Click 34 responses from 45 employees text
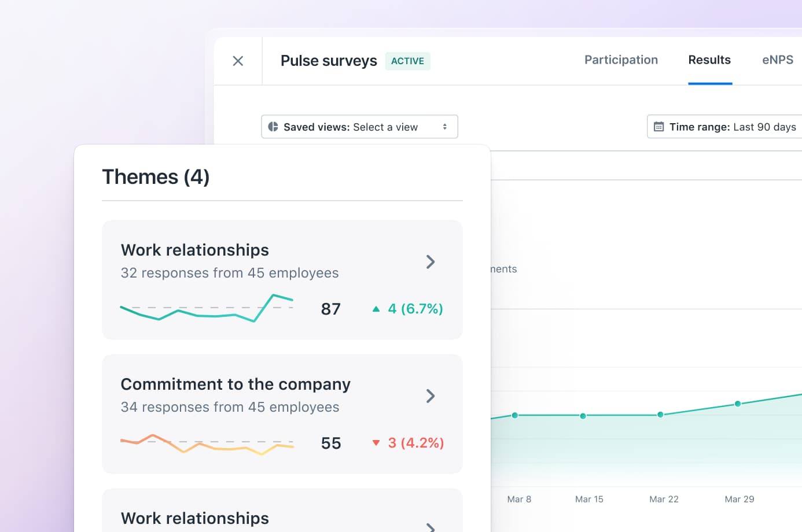The height and width of the screenshot is (532, 802). click(x=230, y=407)
